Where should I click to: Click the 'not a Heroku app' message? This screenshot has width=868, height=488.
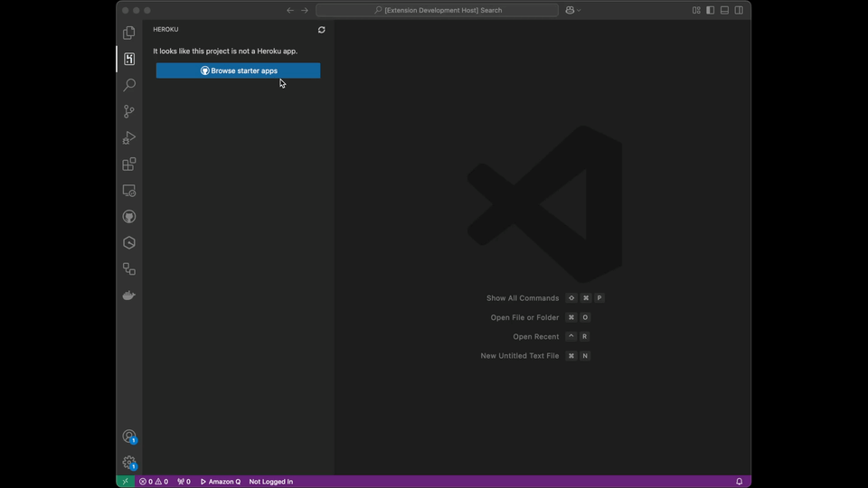click(225, 51)
